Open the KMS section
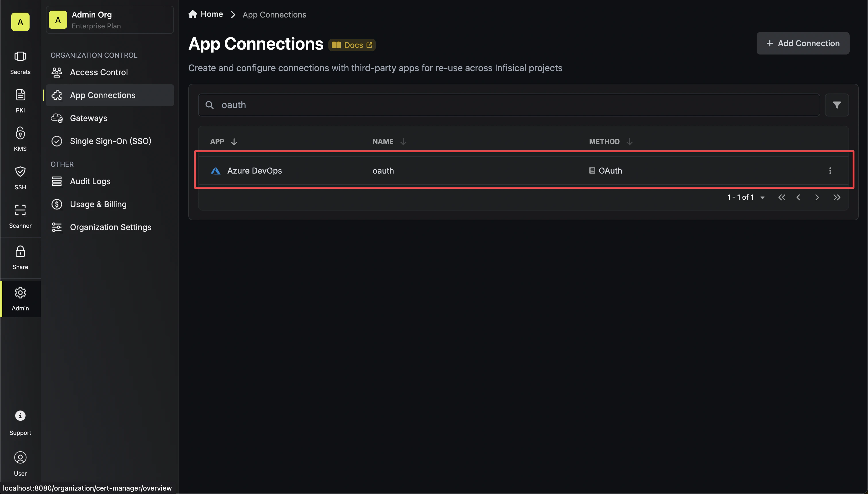Image resolution: width=868 pixels, height=494 pixels. pyautogui.click(x=20, y=139)
